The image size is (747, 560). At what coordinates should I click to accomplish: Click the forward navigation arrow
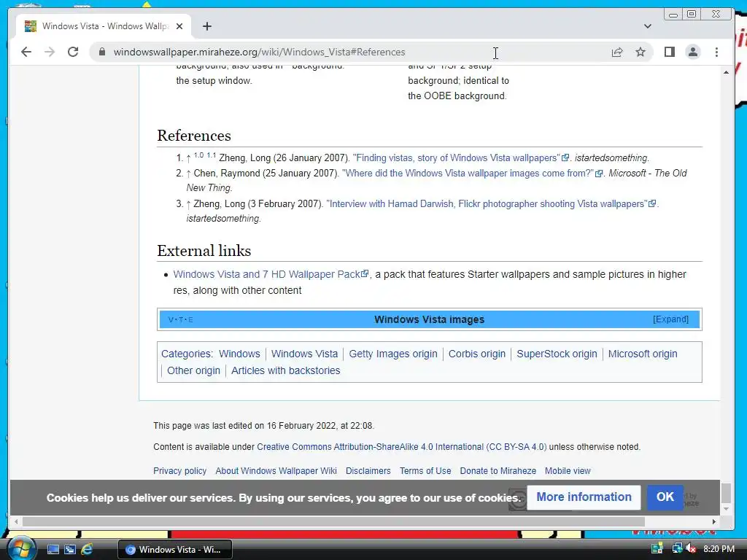pos(50,52)
